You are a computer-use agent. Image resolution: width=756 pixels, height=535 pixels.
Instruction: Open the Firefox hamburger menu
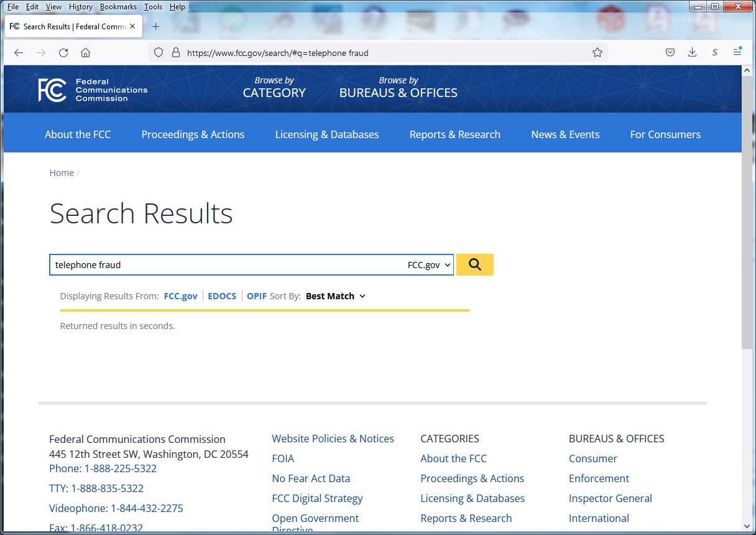tap(737, 53)
